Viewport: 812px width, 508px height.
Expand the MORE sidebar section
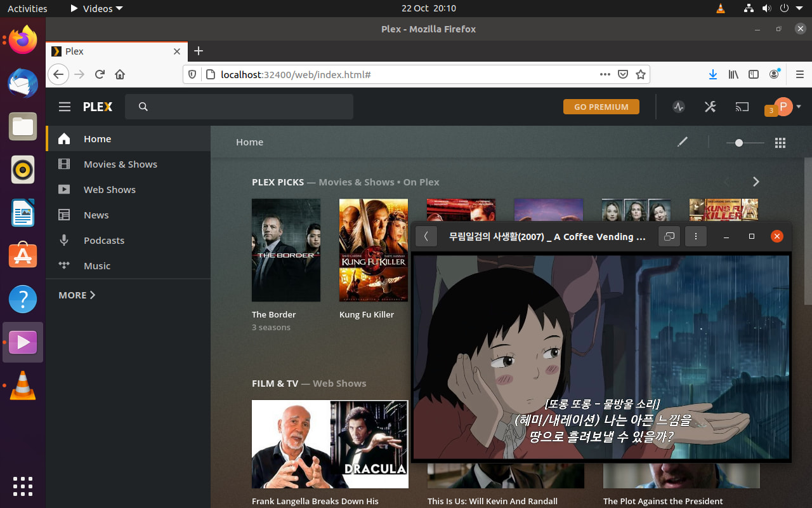coord(77,295)
